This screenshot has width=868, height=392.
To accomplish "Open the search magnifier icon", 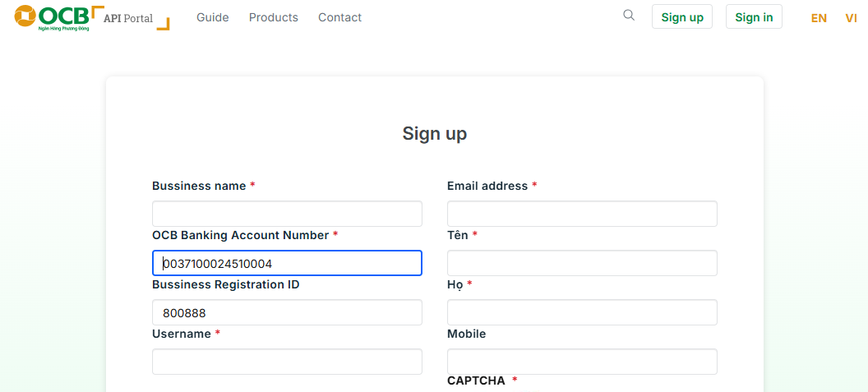I will coord(629,16).
